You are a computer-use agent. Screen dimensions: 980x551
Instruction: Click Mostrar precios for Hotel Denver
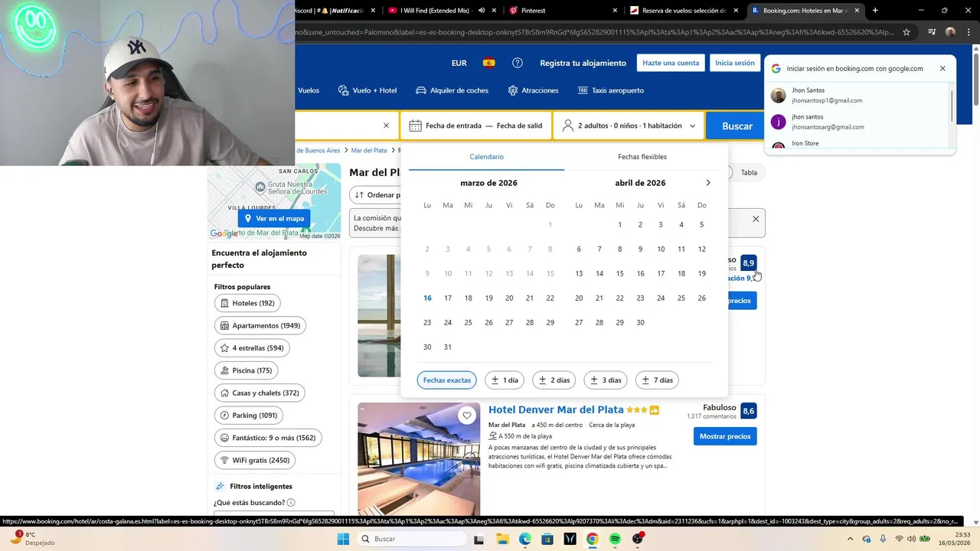[725, 436]
